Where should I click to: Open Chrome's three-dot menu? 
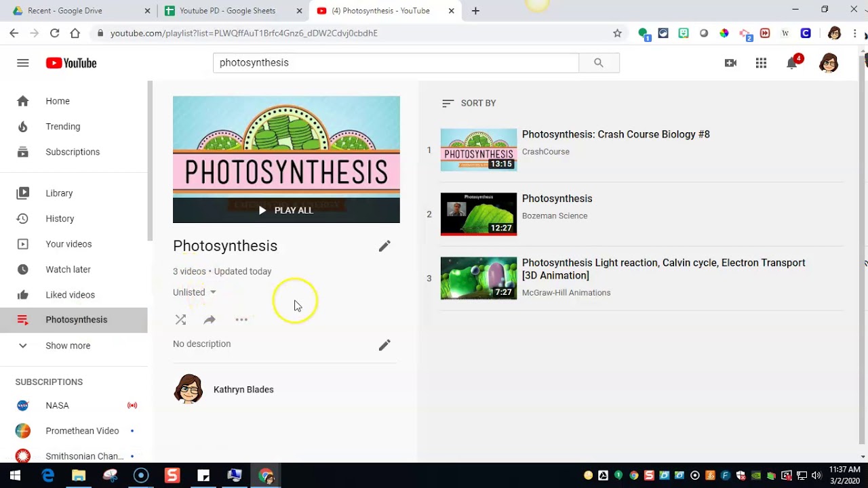pos(854,33)
